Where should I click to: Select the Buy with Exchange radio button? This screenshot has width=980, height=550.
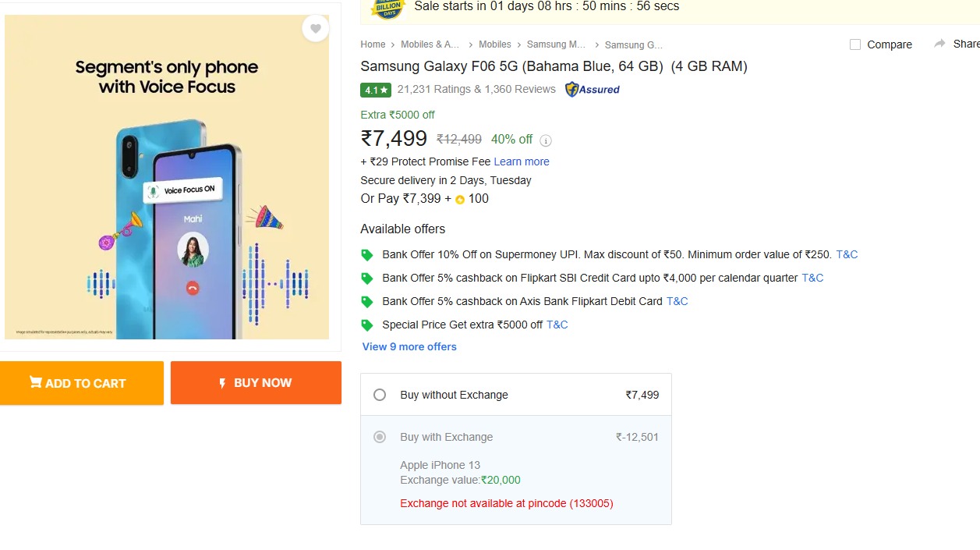[380, 437]
